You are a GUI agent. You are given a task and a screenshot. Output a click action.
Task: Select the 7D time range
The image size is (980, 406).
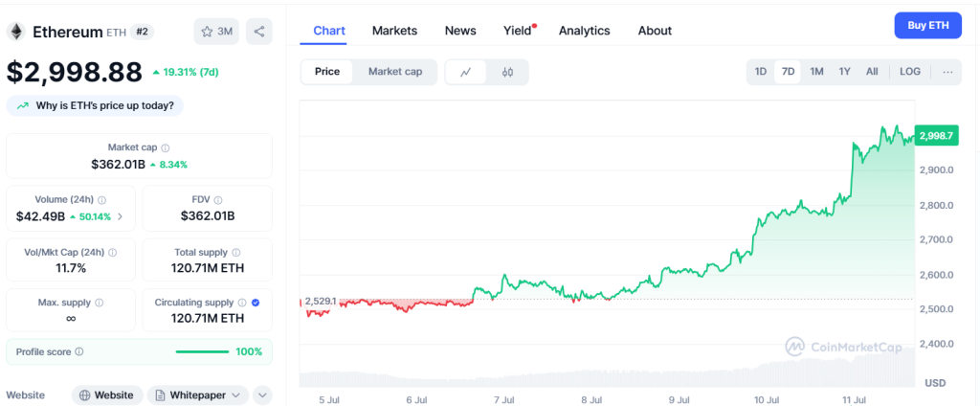789,72
